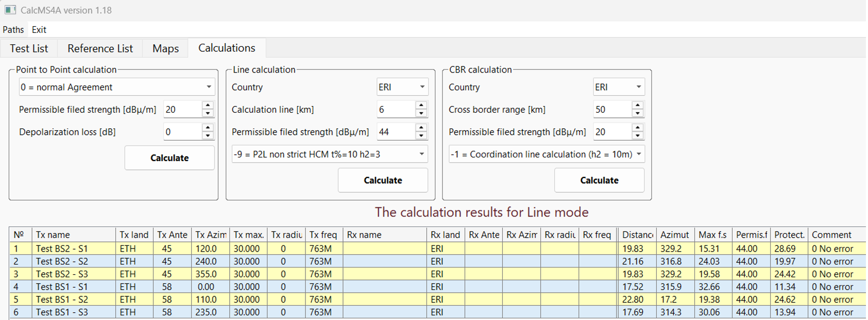This screenshot has width=868, height=320.
Task: Decrease Point to Point permissible field strength
Action: 208,113
